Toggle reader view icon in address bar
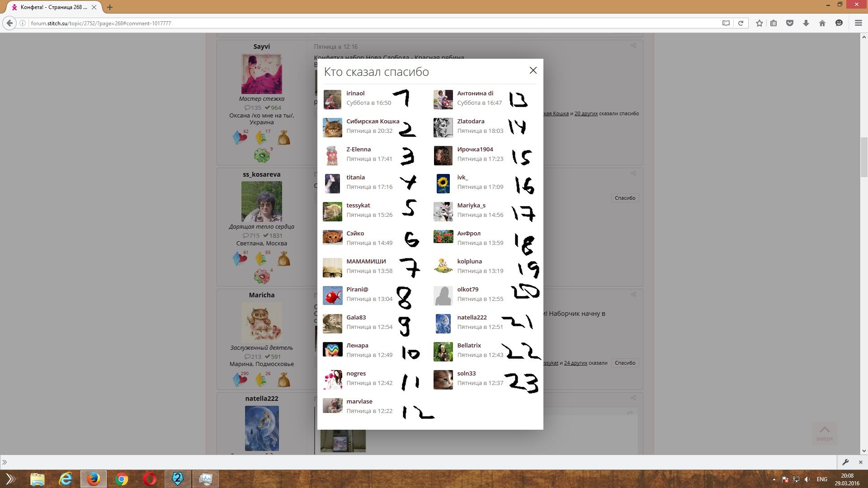Screen dimensions: 868x488 (726, 23)
